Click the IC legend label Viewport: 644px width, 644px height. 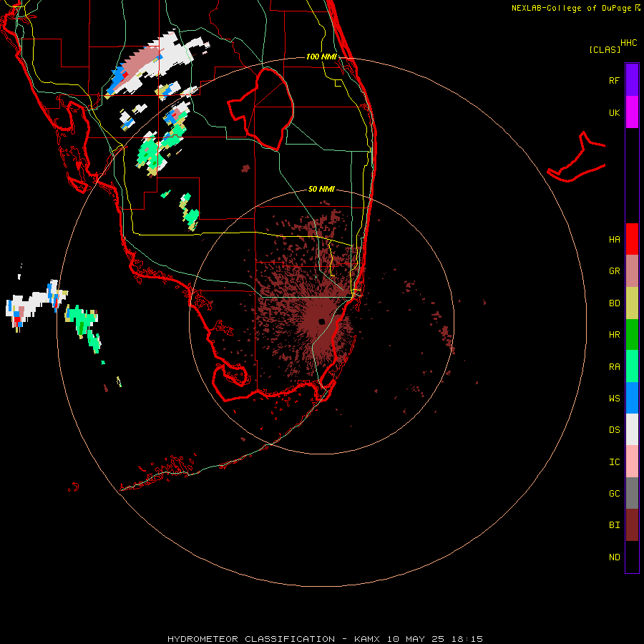click(x=614, y=462)
